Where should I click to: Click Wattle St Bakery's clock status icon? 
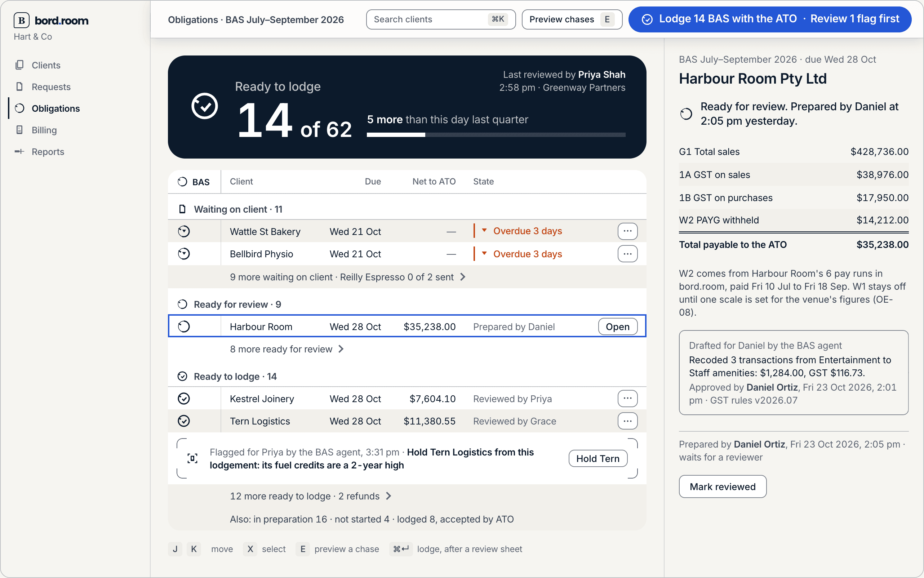(184, 231)
